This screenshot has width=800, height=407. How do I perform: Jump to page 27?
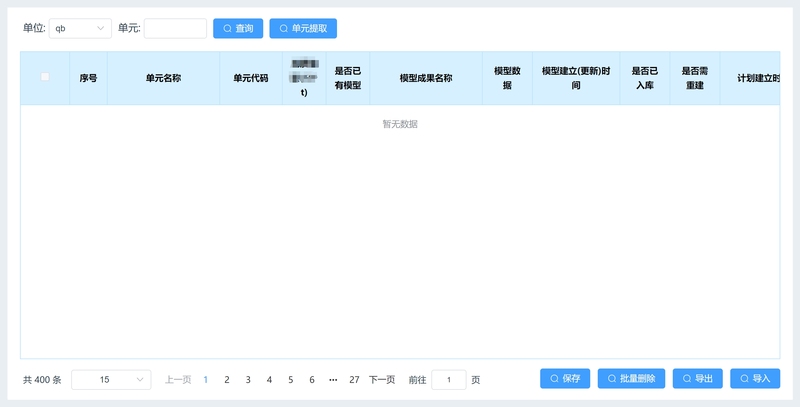(354, 380)
